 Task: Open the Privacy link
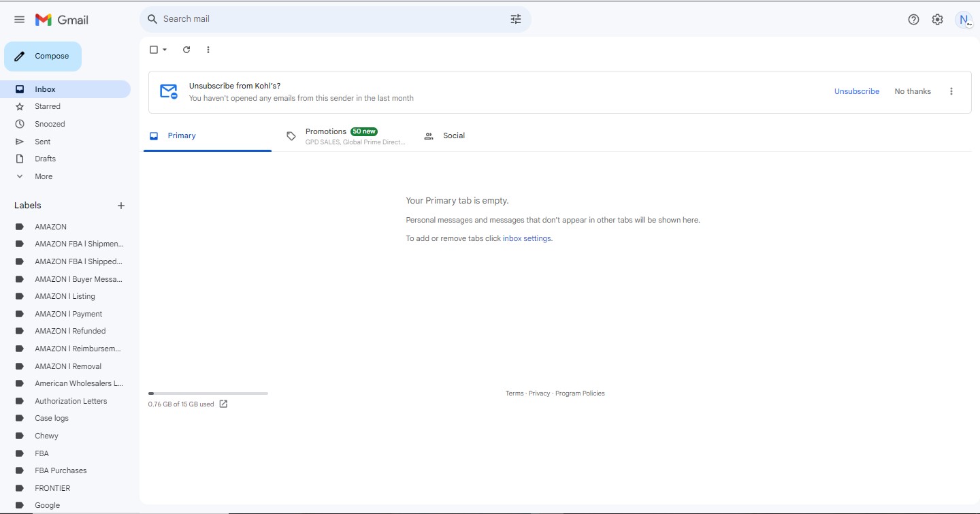540,393
